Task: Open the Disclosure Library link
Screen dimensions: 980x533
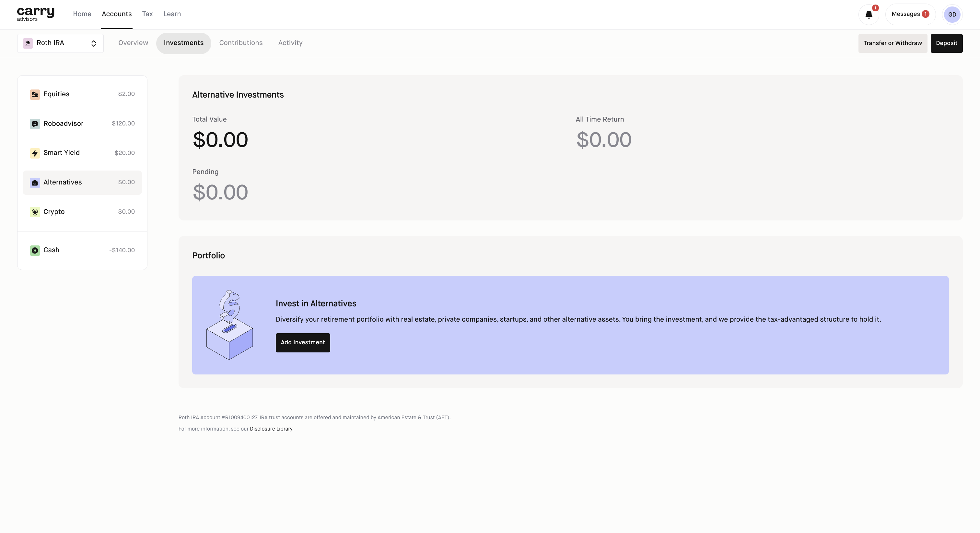Action: pyautogui.click(x=271, y=429)
